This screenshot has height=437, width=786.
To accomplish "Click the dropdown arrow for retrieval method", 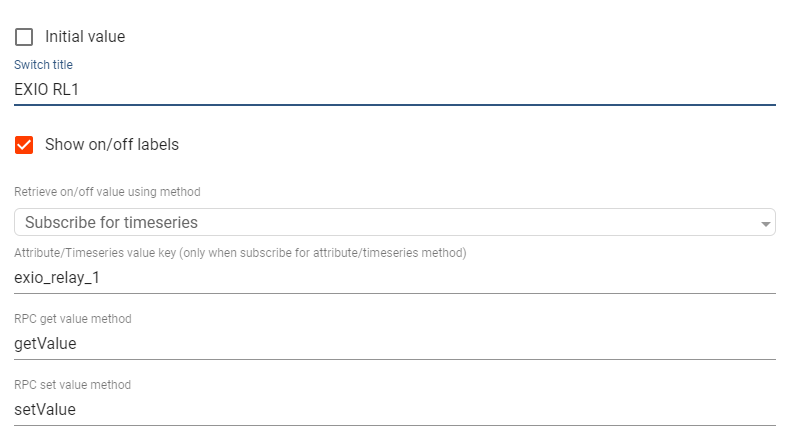I will (x=765, y=224).
